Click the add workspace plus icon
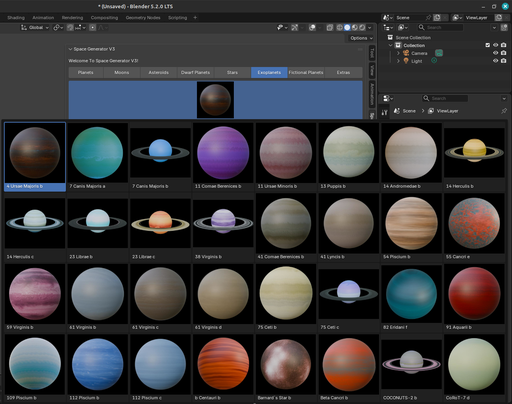 (x=195, y=18)
